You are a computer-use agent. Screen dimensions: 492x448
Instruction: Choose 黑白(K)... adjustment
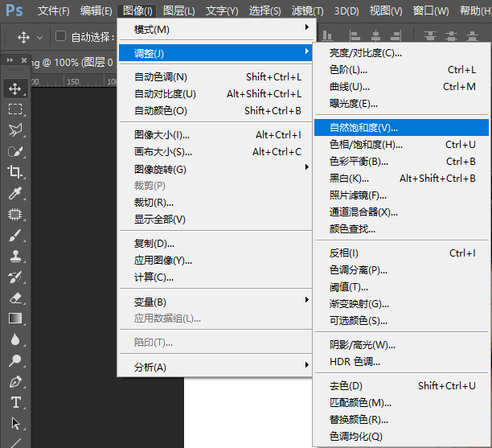(401, 179)
